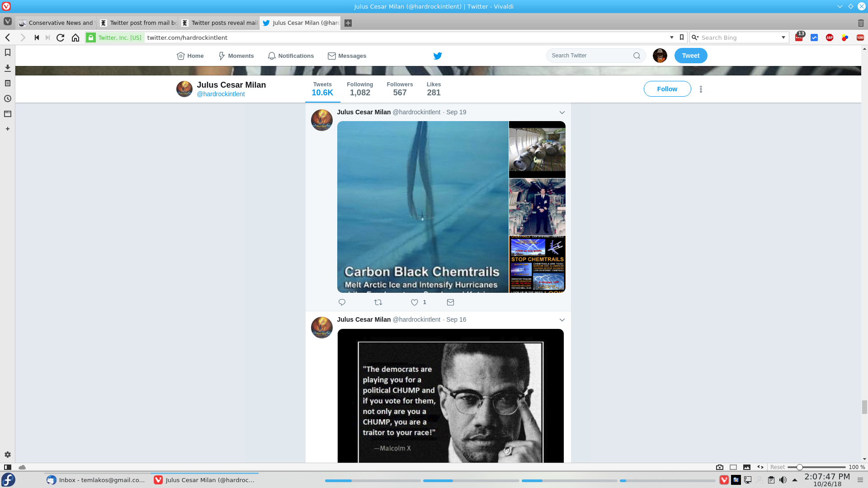868x488 pixels.
Task: Go to browser home page
Action: (75, 38)
